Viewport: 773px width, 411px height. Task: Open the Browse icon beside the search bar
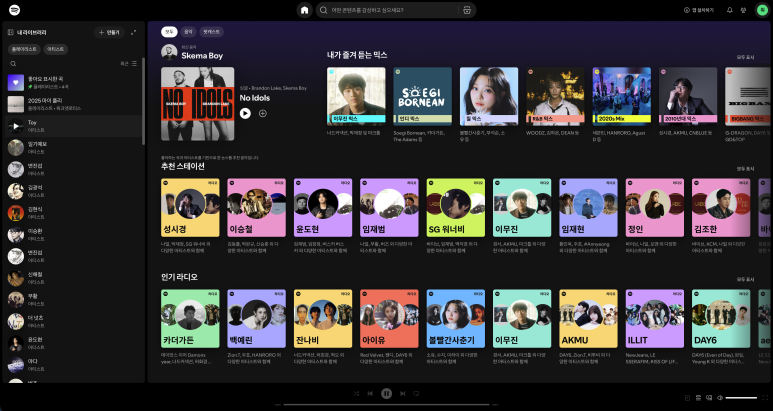[467, 10]
